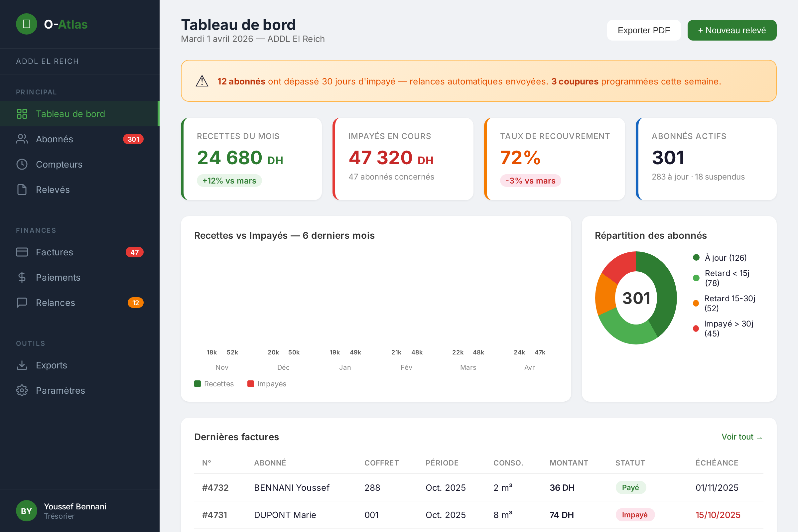The height and width of the screenshot is (532, 798).
Task: Click the O-Atlas logo icon
Action: pyautogui.click(x=27, y=24)
